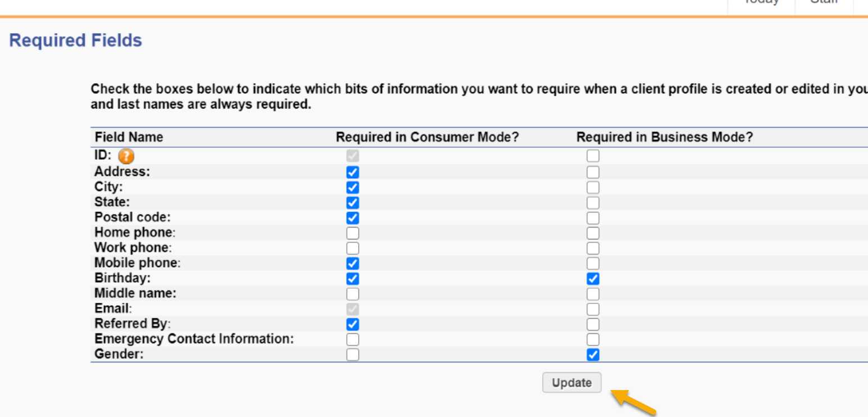Click the Address label
This screenshot has width=868, height=417.
click(x=122, y=171)
